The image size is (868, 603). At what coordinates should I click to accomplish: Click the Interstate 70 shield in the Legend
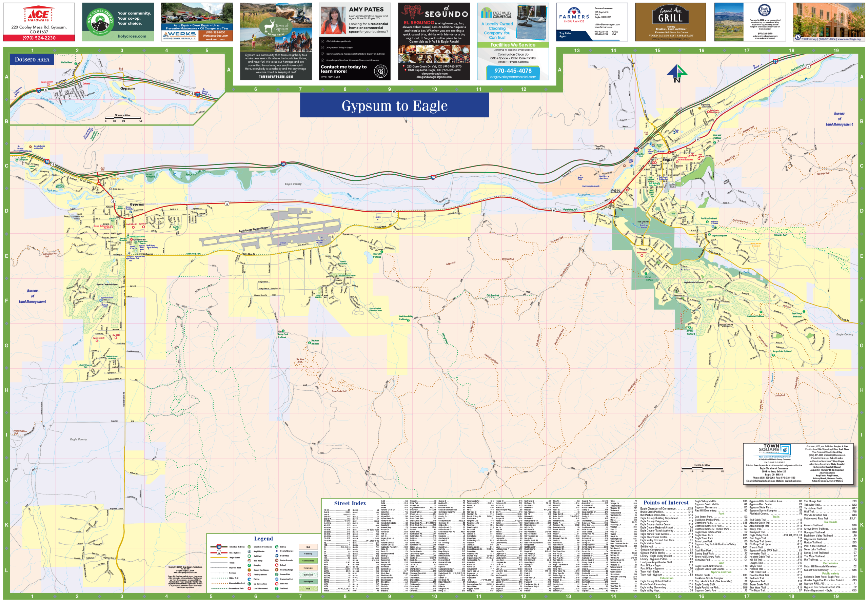pyautogui.click(x=219, y=547)
